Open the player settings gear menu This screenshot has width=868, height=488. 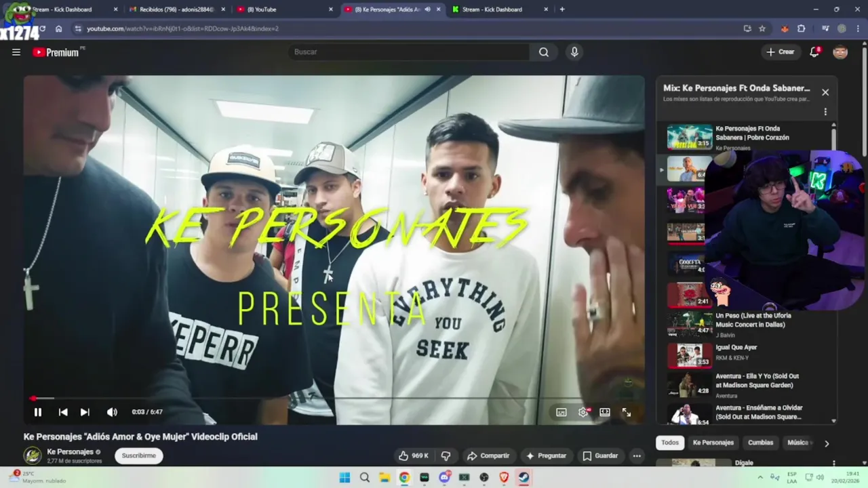click(583, 412)
